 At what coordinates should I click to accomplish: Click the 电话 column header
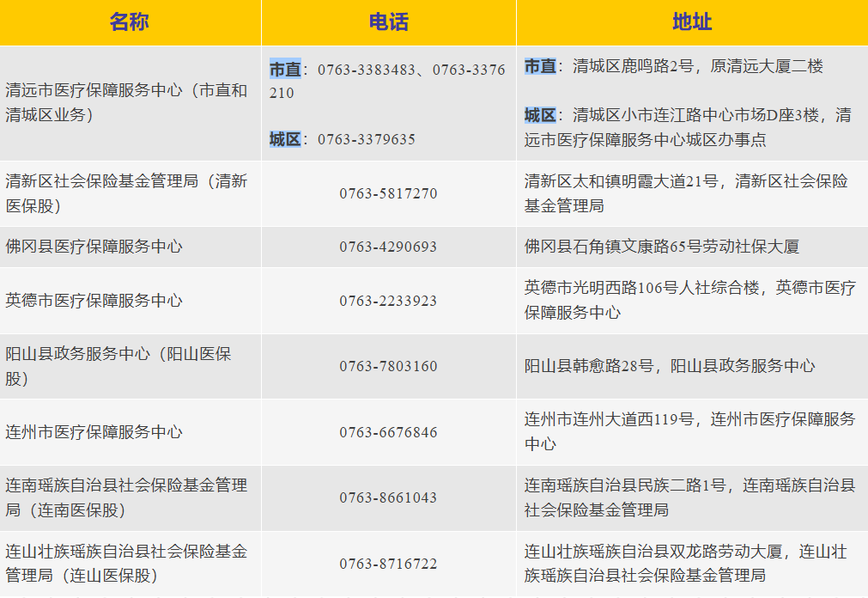388,22
